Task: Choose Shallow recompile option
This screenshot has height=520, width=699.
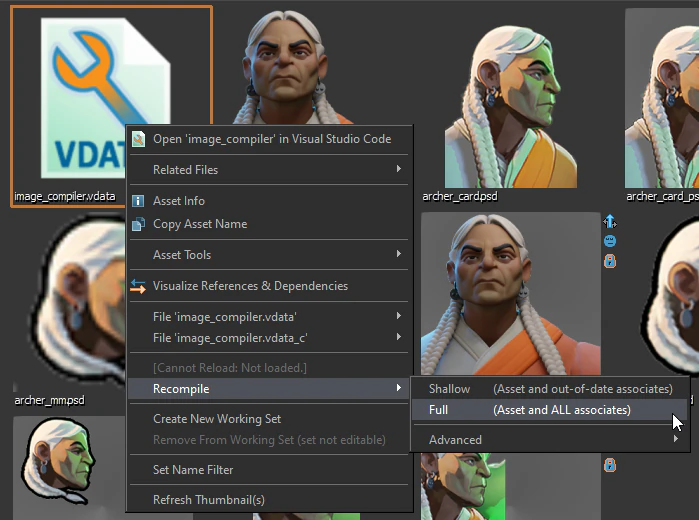Action: 550,389
